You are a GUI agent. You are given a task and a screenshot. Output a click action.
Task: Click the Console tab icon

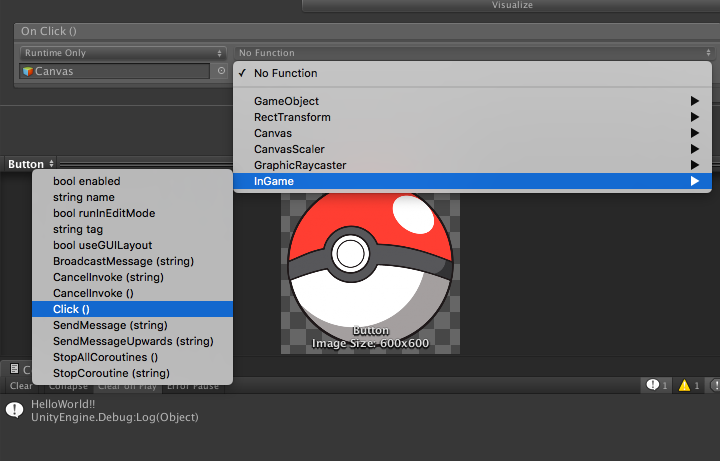click(15, 369)
